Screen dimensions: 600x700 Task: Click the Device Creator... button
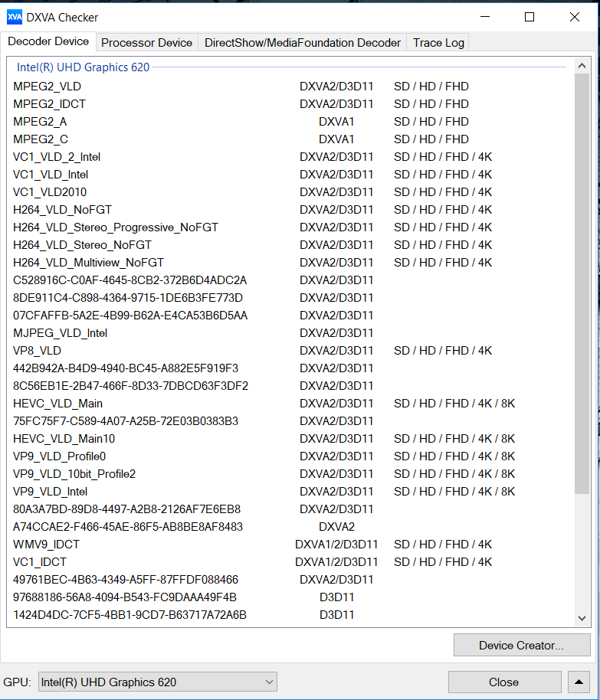click(x=522, y=645)
